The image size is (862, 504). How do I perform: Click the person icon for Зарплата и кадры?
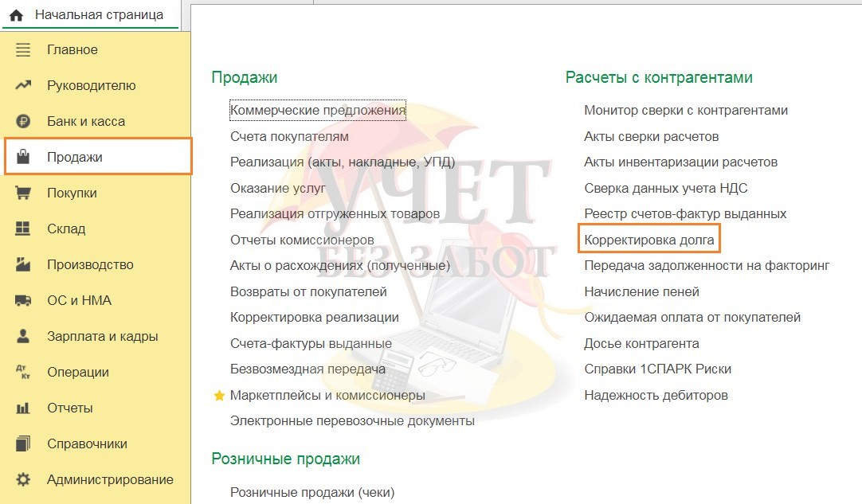(x=23, y=337)
